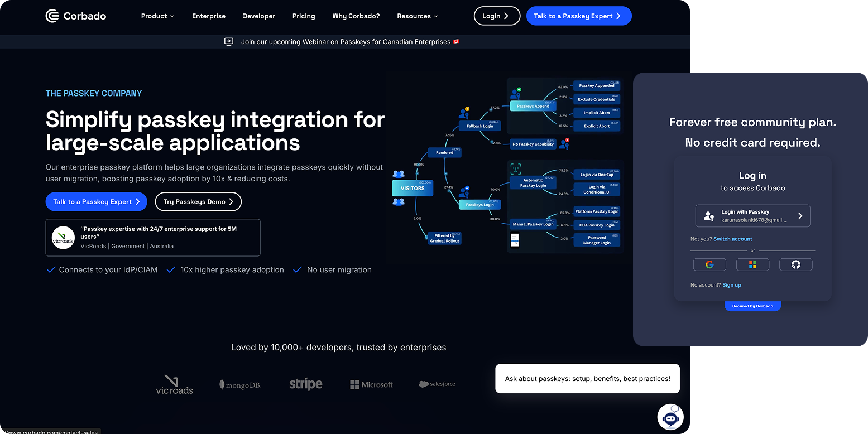
Task: Click the Explicit Abort diagram box
Action: [x=597, y=126]
